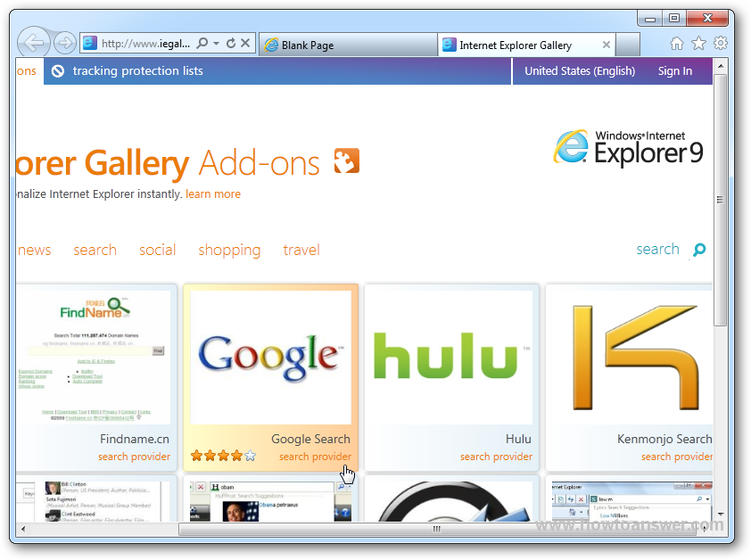Switch to the Blank Page tab
751x560 pixels.
pyautogui.click(x=348, y=45)
